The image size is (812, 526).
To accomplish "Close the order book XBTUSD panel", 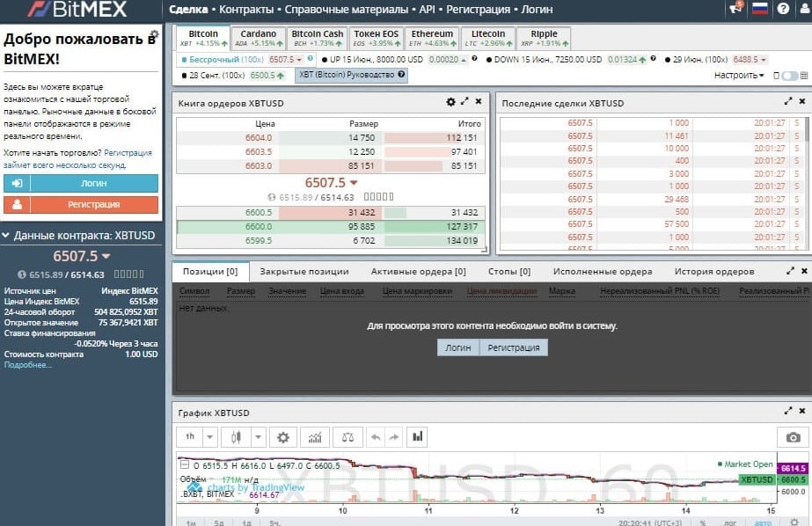I will 479,101.
